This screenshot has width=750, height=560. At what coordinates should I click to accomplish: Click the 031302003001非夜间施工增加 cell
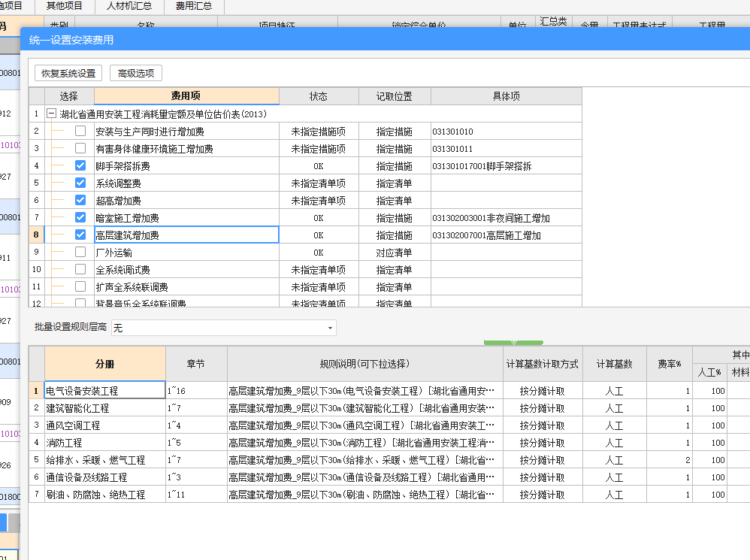tap(506, 218)
